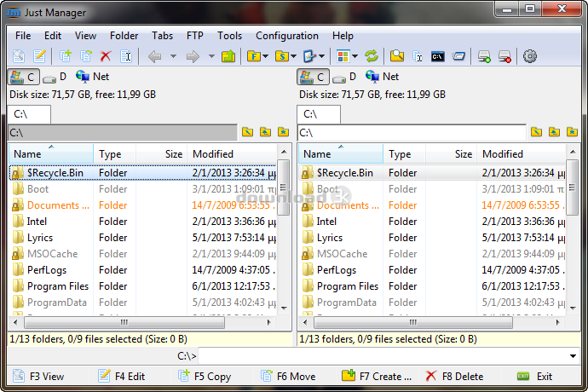Launch the command prompt toolbar icon
This screenshot has height=392, width=588.
[438, 56]
